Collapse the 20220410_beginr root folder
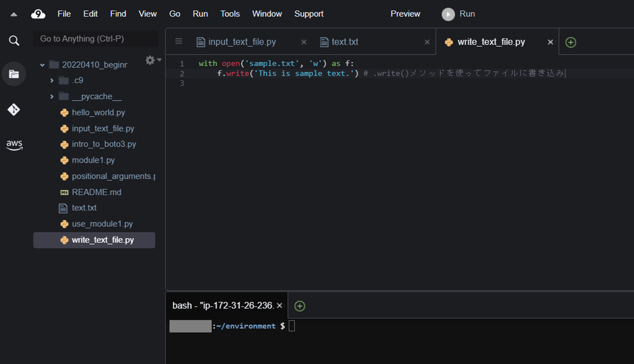This screenshot has height=364, width=634. pyautogui.click(x=42, y=65)
